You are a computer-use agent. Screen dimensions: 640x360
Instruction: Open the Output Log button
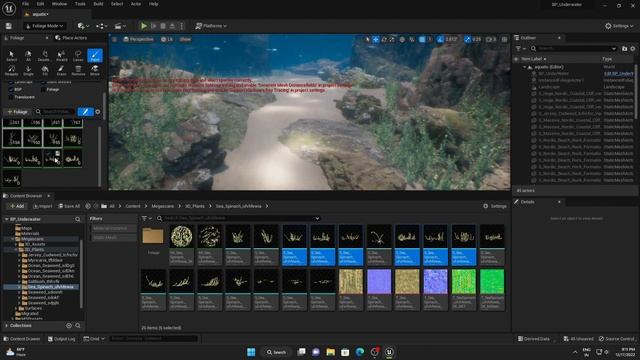pos(61,339)
